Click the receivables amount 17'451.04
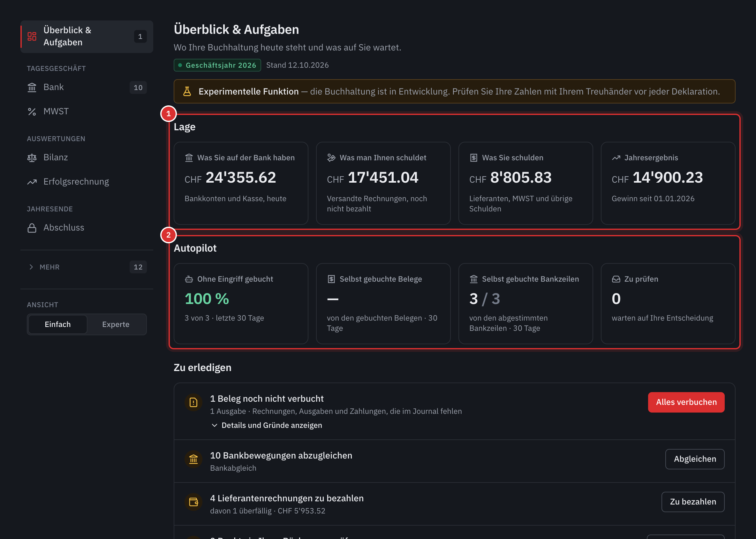Image resolution: width=756 pixels, height=539 pixels. [383, 178]
